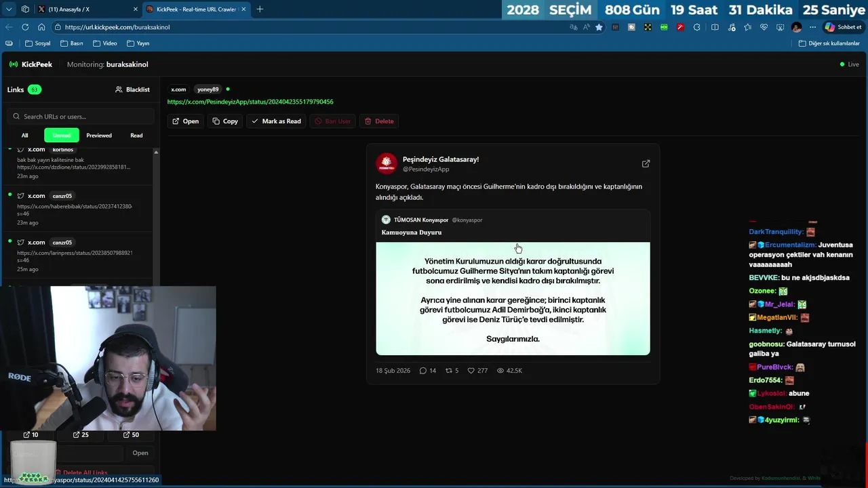Open the split screen icon
The width and height of the screenshot is (868, 488).
pos(715,27)
